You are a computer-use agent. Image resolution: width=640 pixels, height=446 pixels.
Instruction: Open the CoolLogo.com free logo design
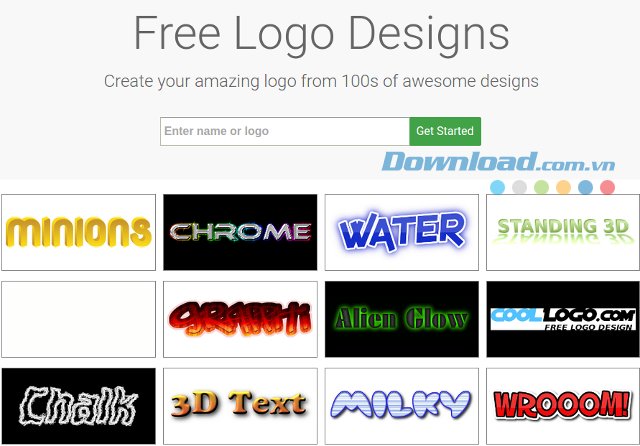coord(563,319)
